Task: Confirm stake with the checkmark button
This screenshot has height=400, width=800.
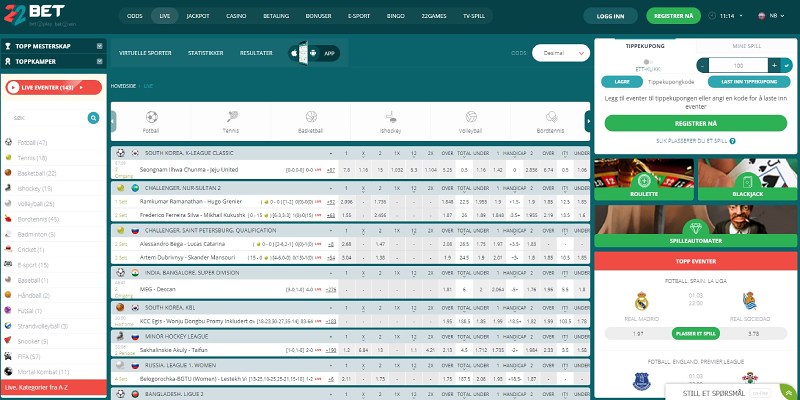Action: pos(786,65)
